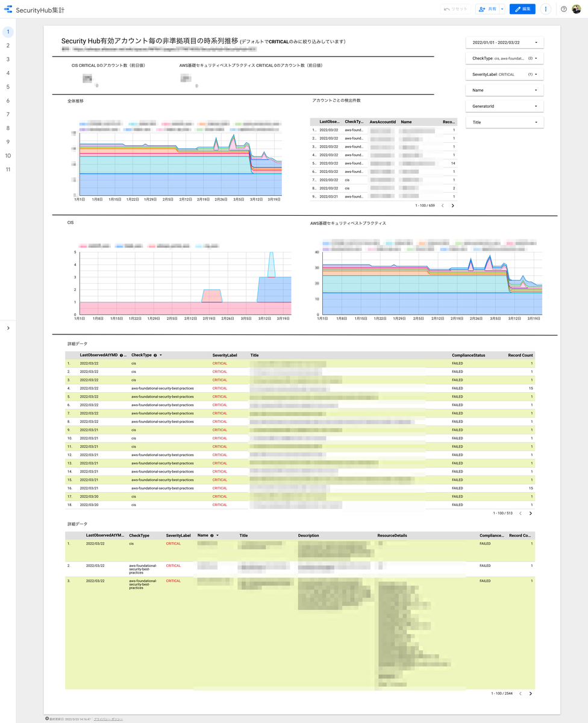Screen dimensions: 588x723
Task: Open the SeverityLabel CRITICAL filter dropdown
Action: point(505,74)
